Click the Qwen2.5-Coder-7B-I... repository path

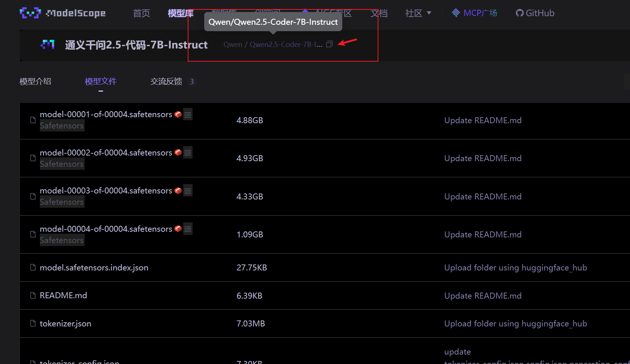pyautogui.click(x=286, y=44)
